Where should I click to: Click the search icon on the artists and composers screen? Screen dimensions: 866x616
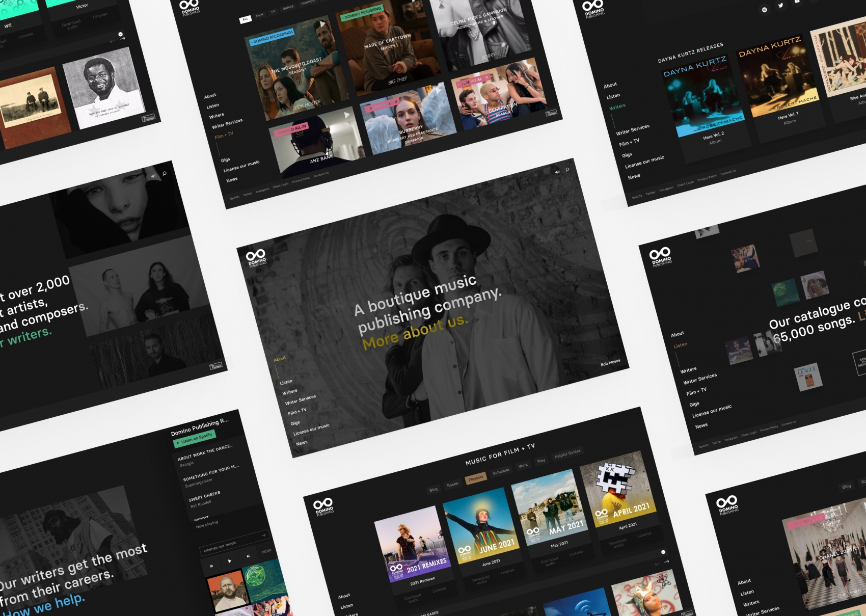(165, 174)
